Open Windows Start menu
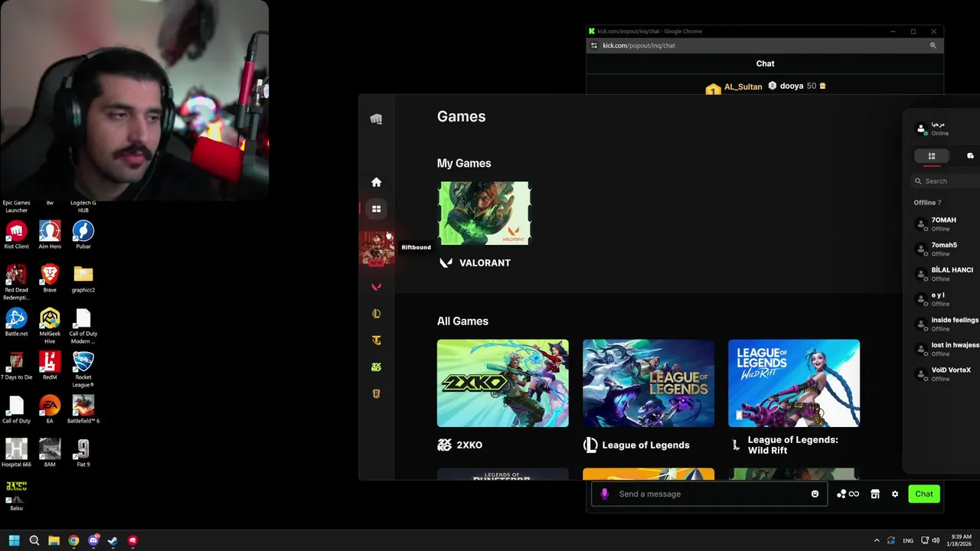The width and height of the screenshot is (980, 551). click(14, 540)
